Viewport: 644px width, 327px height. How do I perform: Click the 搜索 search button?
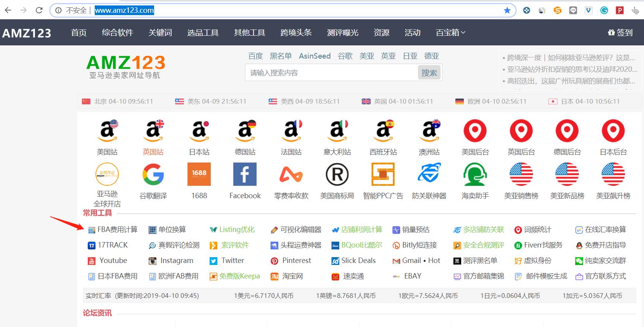[429, 73]
